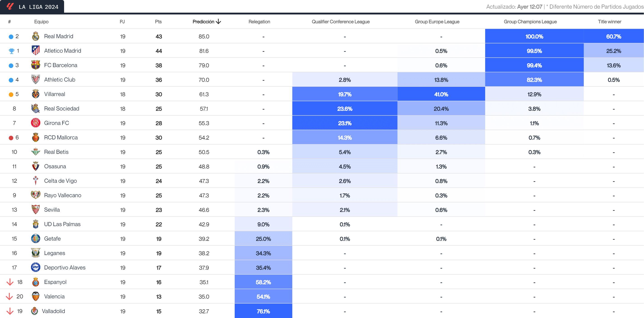The image size is (644, 318).
Task: Select the Sevilla team badge
Action: (35, 210)
